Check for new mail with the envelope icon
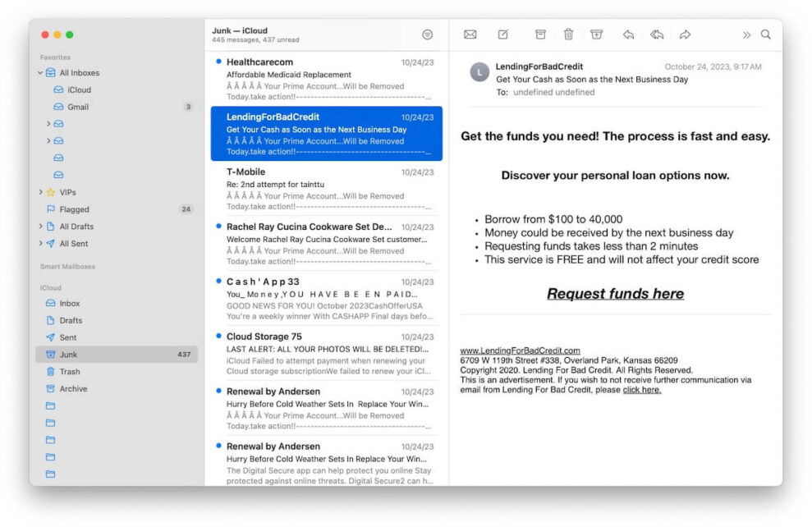 click(x=470, y=34)
